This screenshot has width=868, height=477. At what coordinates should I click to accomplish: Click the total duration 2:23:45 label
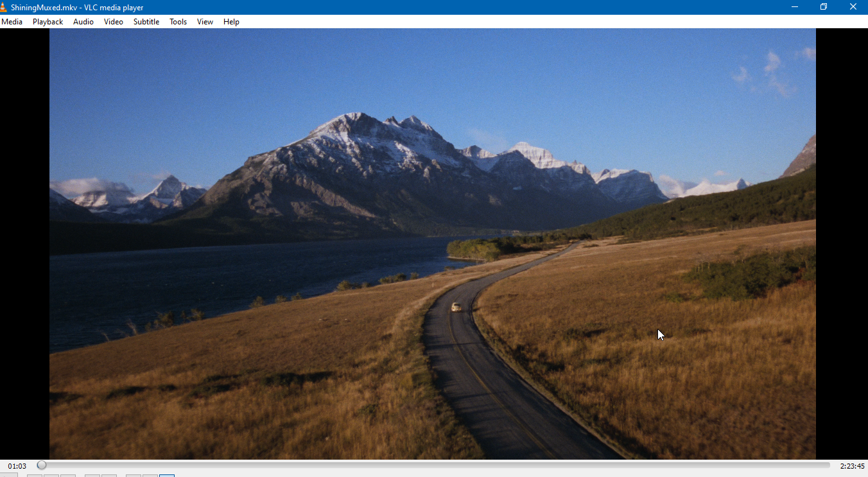pyautogui.click(x=852, y=466)
